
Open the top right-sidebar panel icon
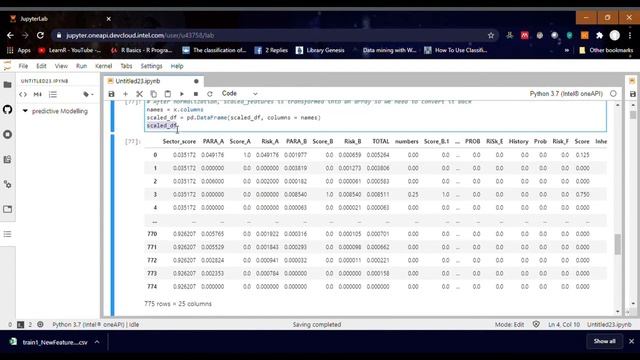point(632,81)
